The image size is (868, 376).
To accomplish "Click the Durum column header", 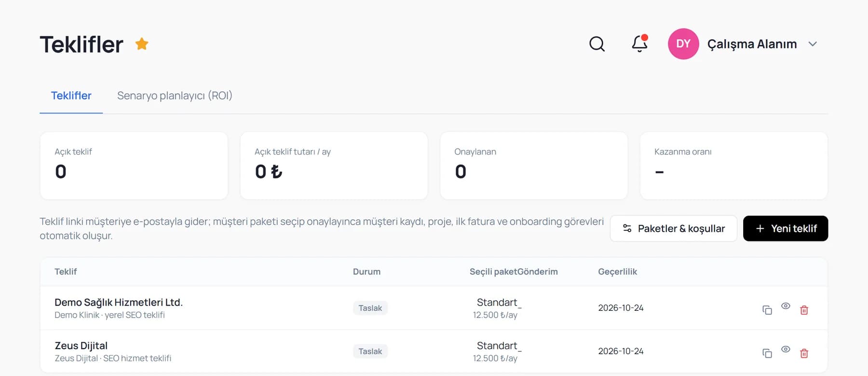I will tap(366, 272).
